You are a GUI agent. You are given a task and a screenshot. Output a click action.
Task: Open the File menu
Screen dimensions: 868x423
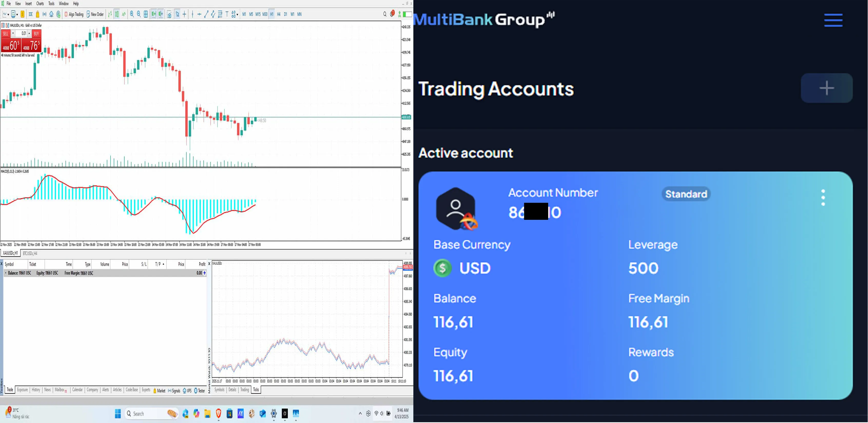coord(9,4)
